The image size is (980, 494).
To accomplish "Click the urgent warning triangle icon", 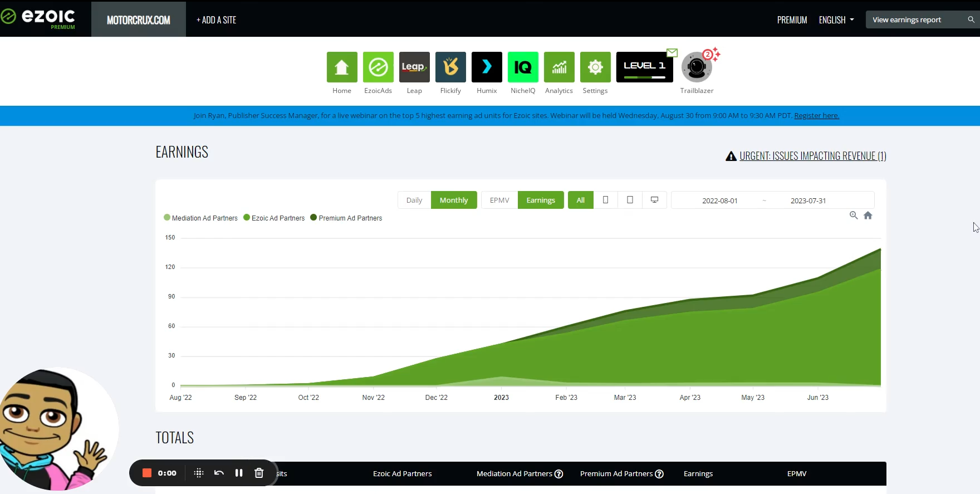I will click(731, 156).
